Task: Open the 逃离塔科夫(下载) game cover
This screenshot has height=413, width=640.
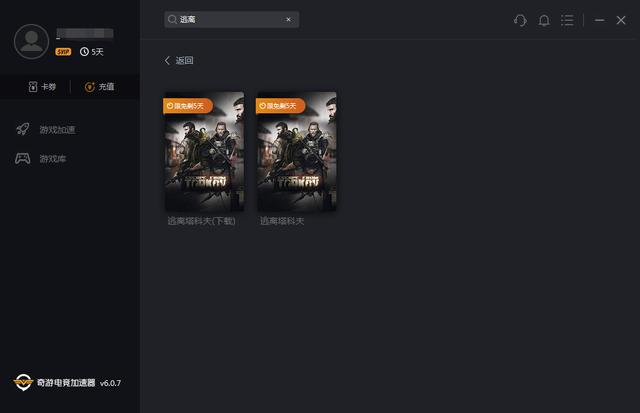Action: pyautogui.click(x=204, y=155)
